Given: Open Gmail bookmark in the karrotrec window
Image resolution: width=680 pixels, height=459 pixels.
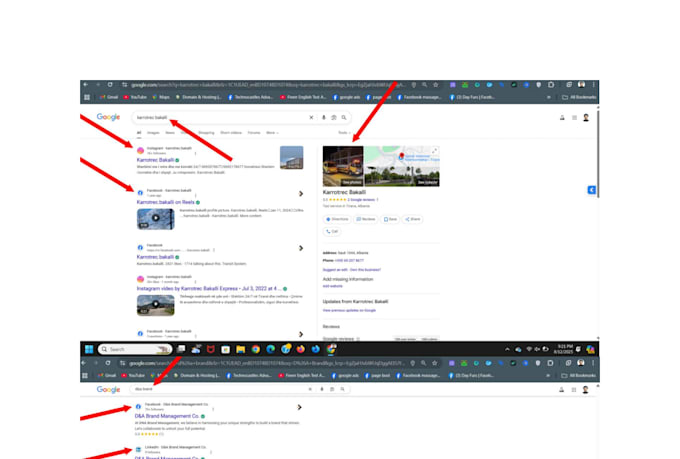Looking at the screenshot, I should pos(108,97).
